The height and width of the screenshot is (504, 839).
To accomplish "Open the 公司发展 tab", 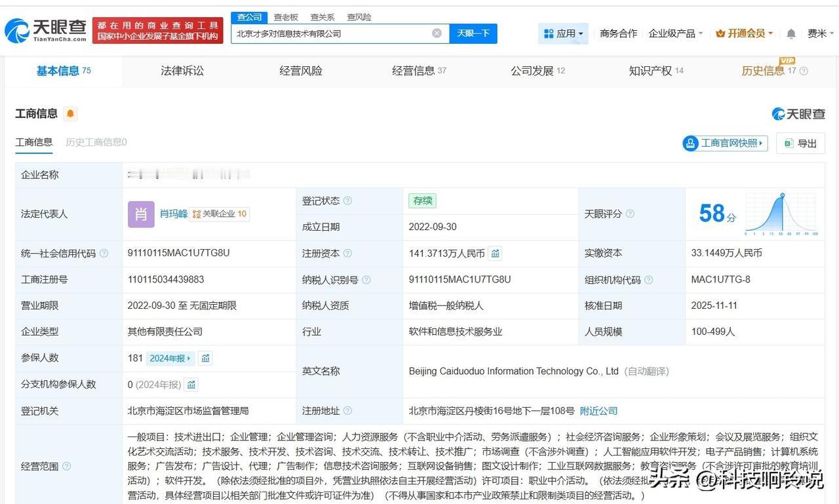I will (x=538, y=71).
